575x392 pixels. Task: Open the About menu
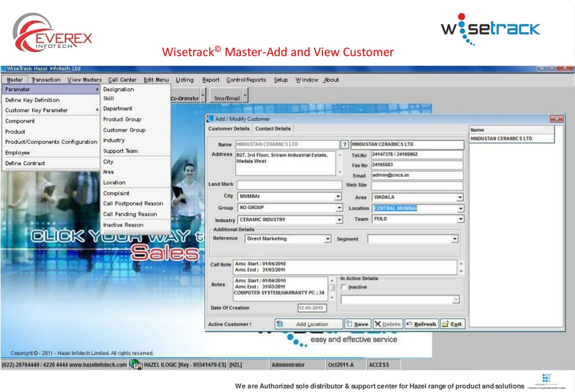click(331, 80)
